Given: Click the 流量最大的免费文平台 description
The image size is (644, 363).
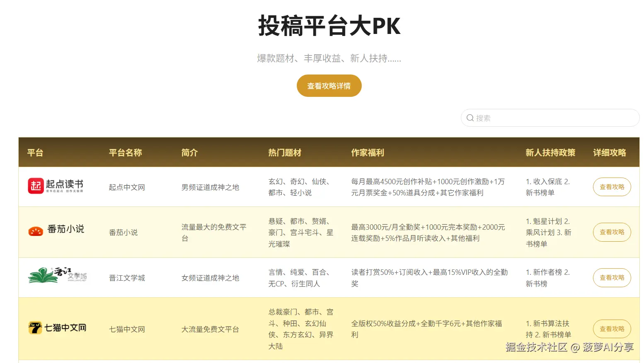Looking at the screenshot, I should 214,233.
